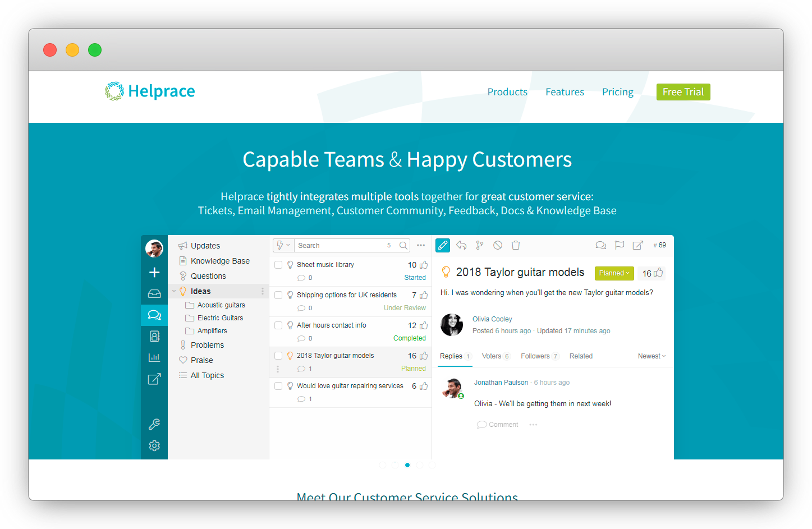Switch to the Related tab
The width and height of the screenshot is (812, 529).
tap(581, 356)
